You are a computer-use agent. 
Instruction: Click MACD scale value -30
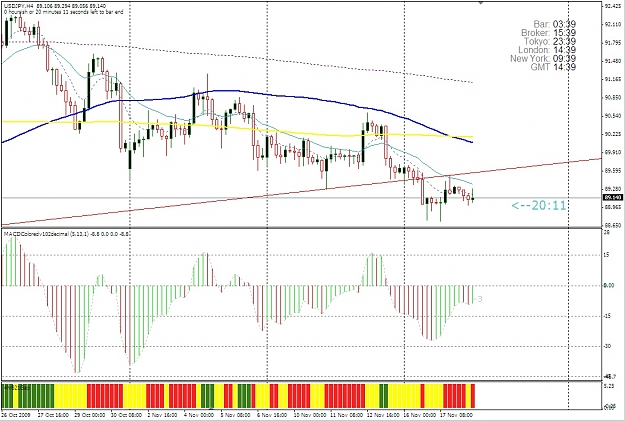pyautogui.click(x=608, y=346)
